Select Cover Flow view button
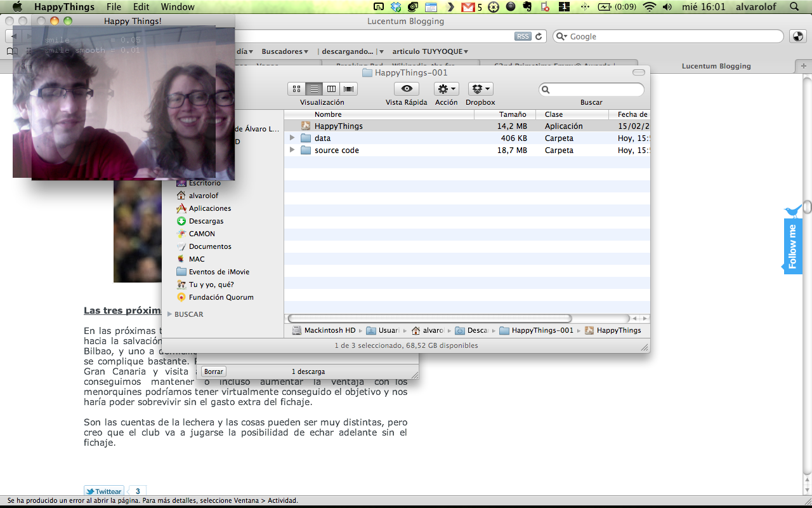The width and height of the screenshot is (812, 508). 348,89
